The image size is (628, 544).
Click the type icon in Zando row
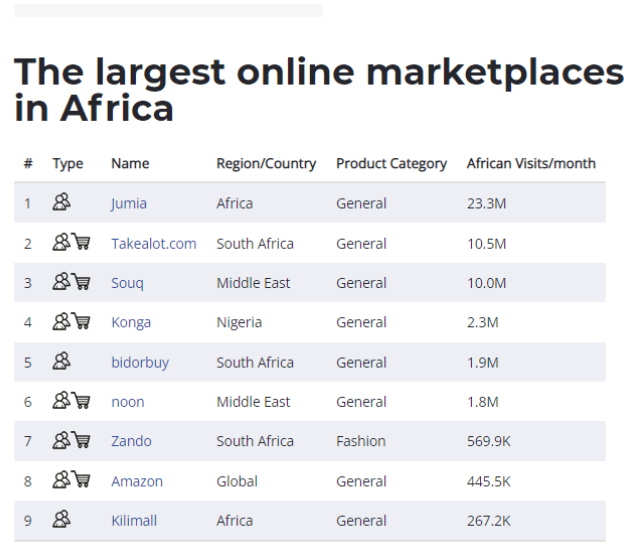(x=71, y=441)
